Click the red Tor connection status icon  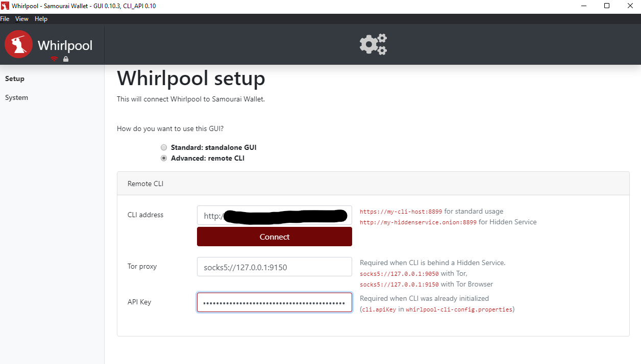[54, 59]
